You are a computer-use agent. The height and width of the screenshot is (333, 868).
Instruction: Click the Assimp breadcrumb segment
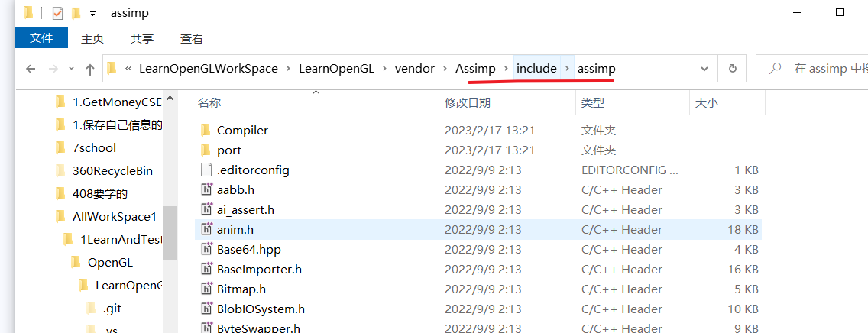[x=475, y=69]
